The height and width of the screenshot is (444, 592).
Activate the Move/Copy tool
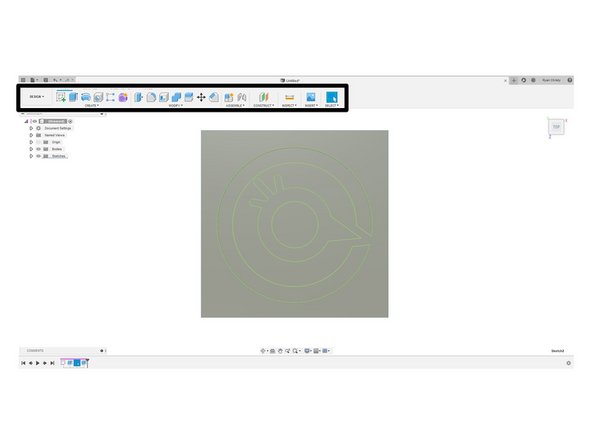point(201,97)
